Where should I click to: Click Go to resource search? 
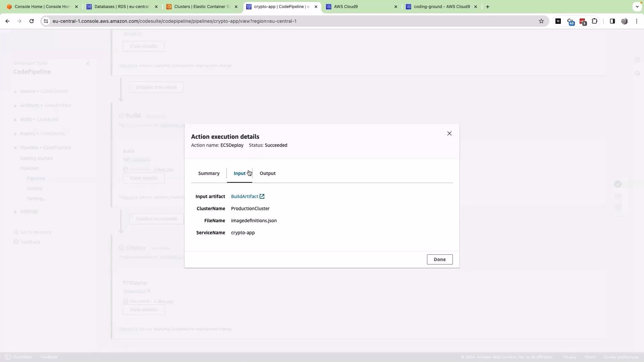pos(33,232)
